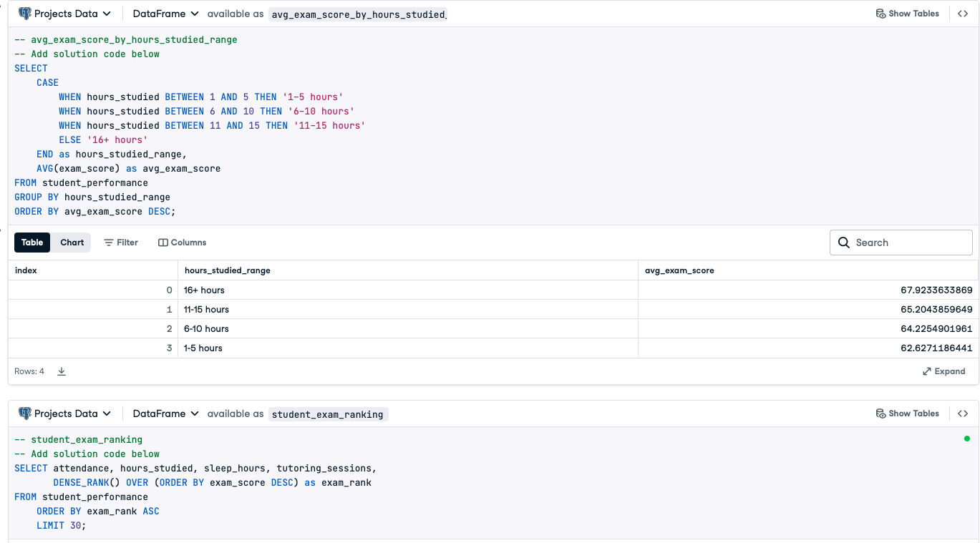Click the value 67.9233633869

(936, 290)
